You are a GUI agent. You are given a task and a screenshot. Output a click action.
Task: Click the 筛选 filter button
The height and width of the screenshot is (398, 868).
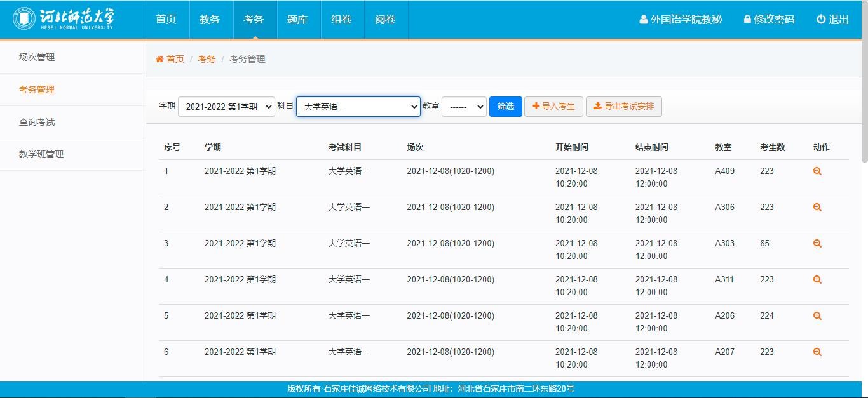click(x=505, y=106)
